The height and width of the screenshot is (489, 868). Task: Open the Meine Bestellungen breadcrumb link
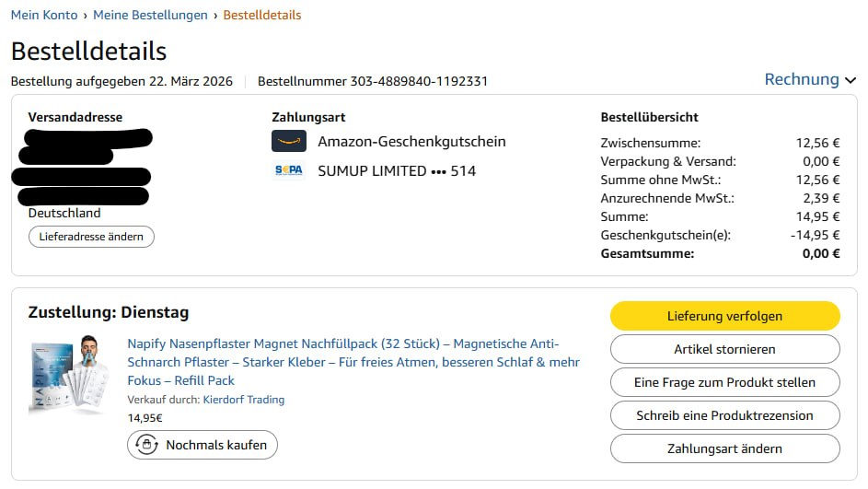150,15
